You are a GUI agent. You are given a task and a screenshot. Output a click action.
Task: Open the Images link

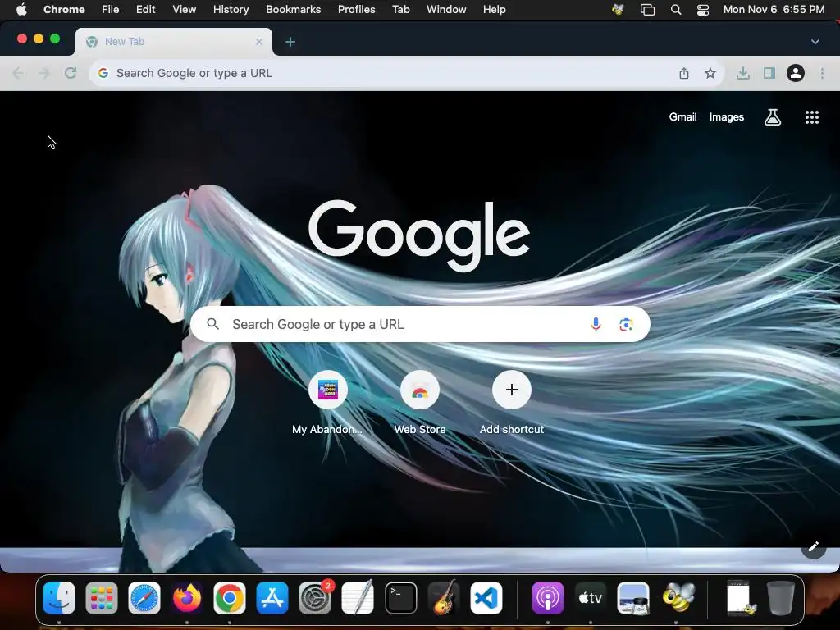point(727,116)
